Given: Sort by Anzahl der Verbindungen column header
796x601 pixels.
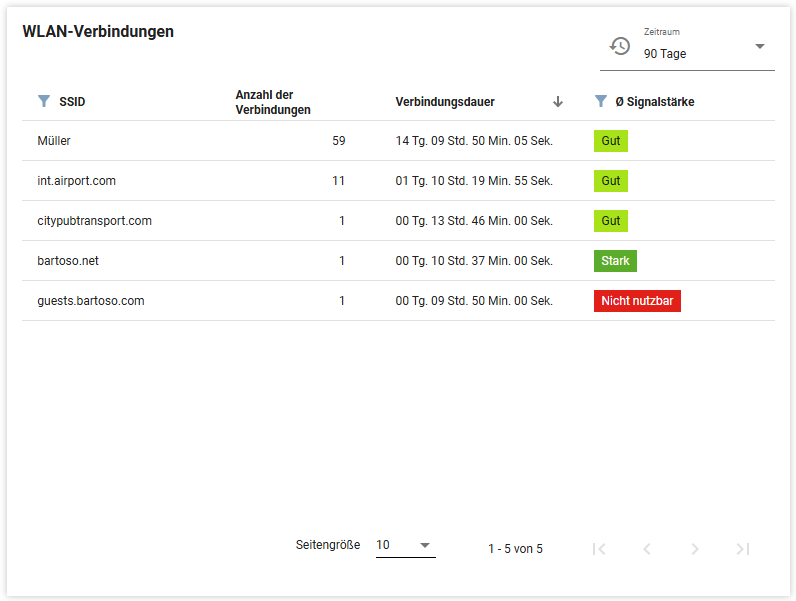Looking at the screenshot, I should [273, 102].
